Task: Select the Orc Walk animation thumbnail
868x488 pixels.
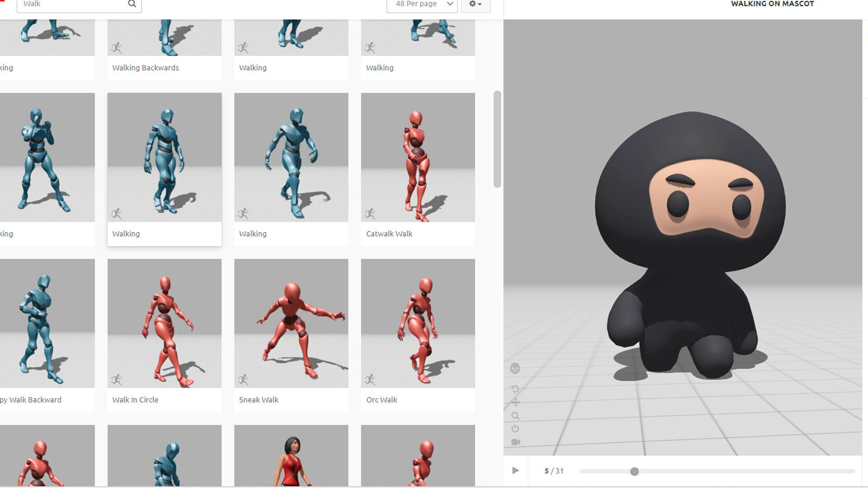Action: click(x=418, y=323)
